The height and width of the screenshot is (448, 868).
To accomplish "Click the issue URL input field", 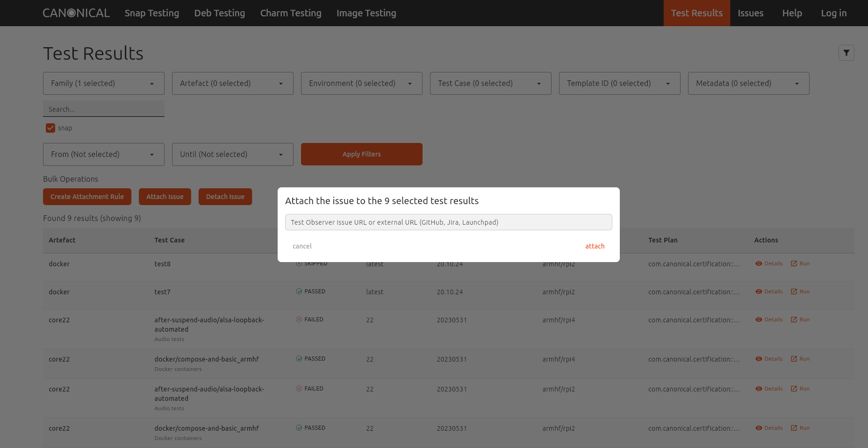I will [448, 222].
